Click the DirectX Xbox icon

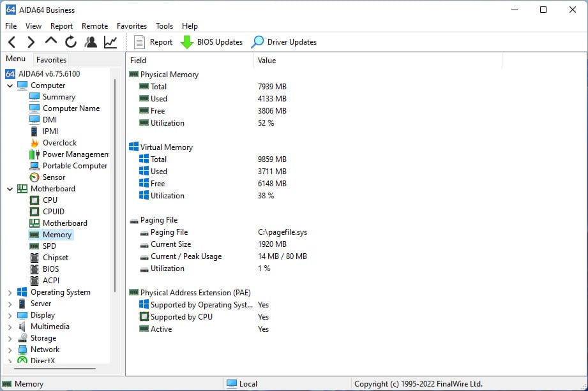pos(22,360)
